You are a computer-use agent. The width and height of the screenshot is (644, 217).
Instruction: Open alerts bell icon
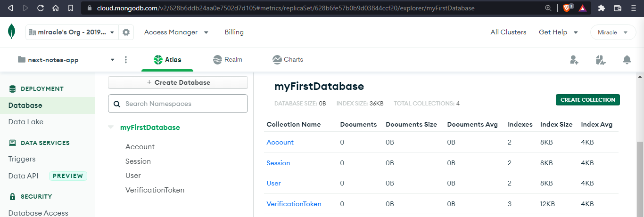pyautogui.click(x=627, y=60)
